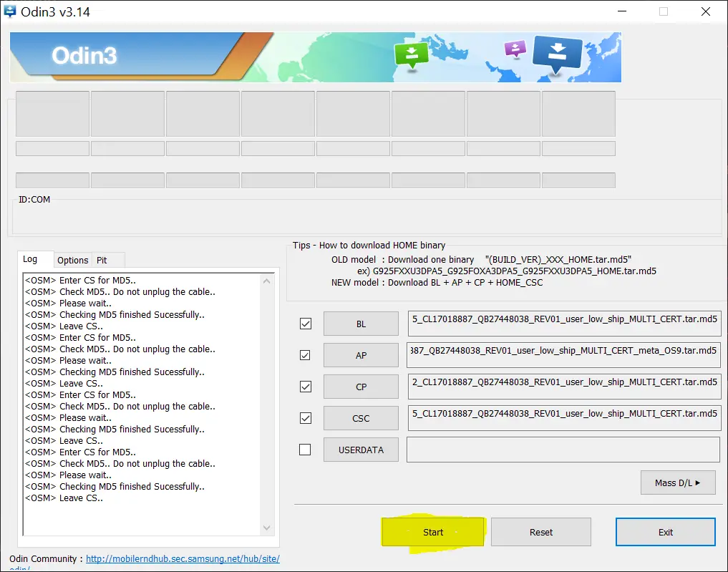This screenshot has height=572, width=728.
Task: Click the CSC file path field
Action: (564, 418)
